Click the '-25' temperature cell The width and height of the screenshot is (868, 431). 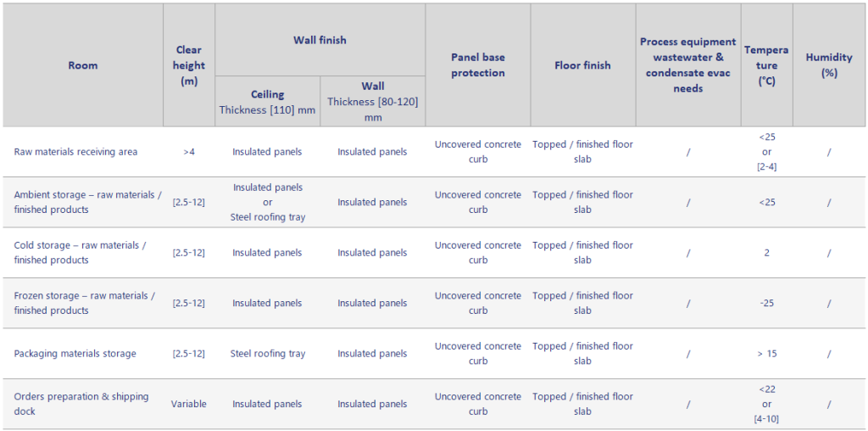766,303
